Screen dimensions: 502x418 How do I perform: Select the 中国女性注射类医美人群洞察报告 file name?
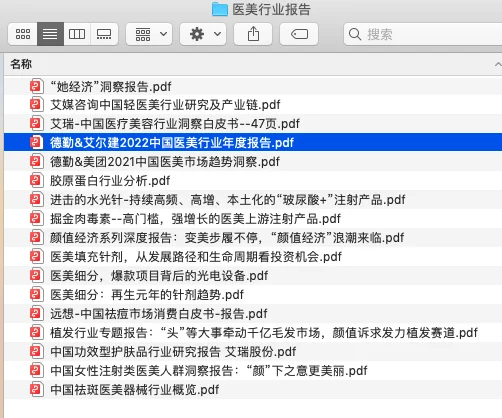coord(209,371)
